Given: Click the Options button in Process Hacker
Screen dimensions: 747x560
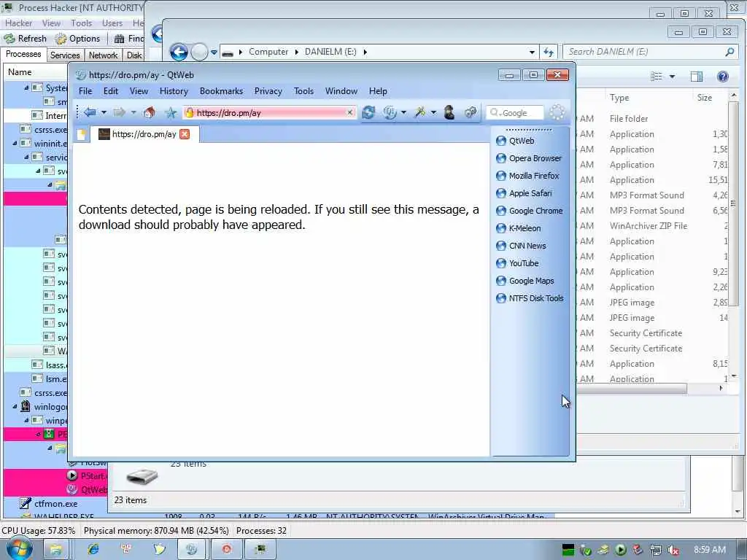Looking at the screenshot, I should tap(77, 39).
